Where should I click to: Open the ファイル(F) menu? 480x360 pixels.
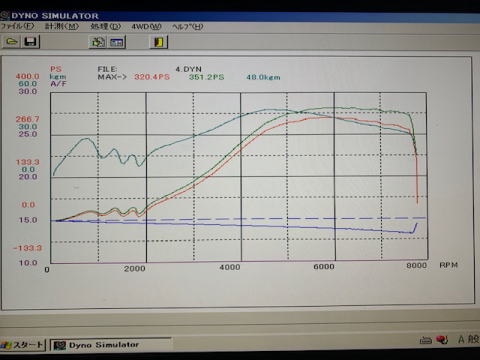click(x=17, y=26)
